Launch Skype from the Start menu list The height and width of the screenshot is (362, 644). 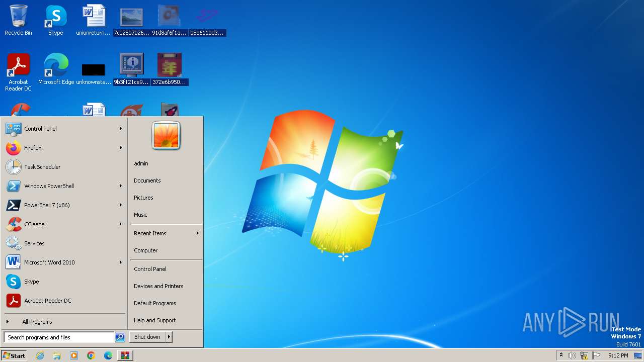tap(64, 282)
